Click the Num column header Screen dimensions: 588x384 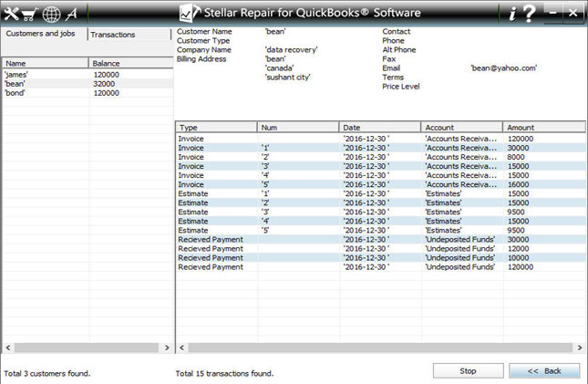(298, 128)
